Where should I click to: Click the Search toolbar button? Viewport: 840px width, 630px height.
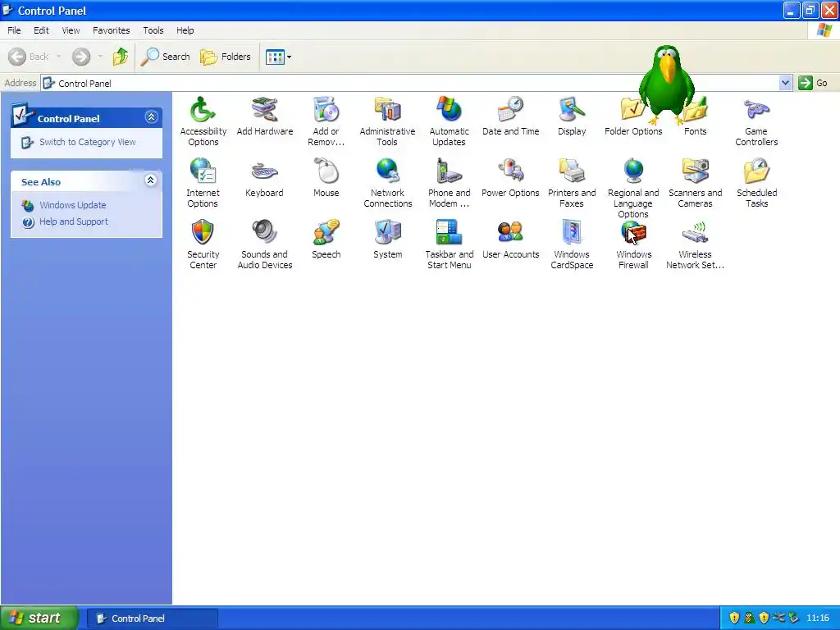(166, 57)
